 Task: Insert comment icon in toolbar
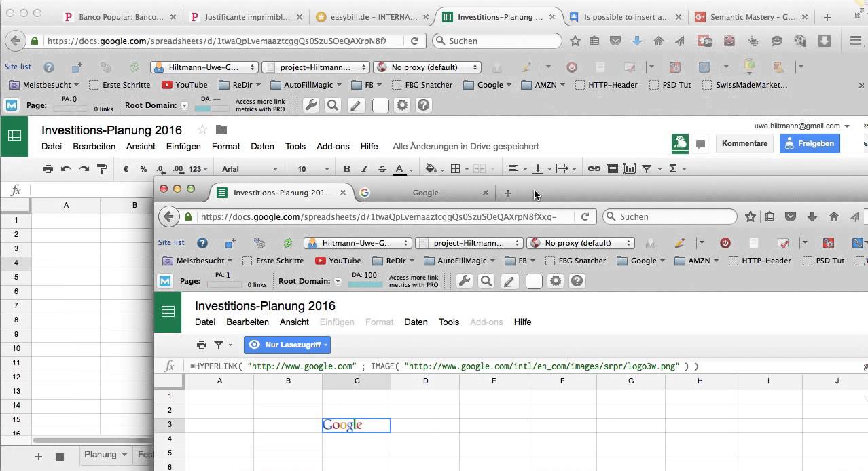click(x=612, y=169)
